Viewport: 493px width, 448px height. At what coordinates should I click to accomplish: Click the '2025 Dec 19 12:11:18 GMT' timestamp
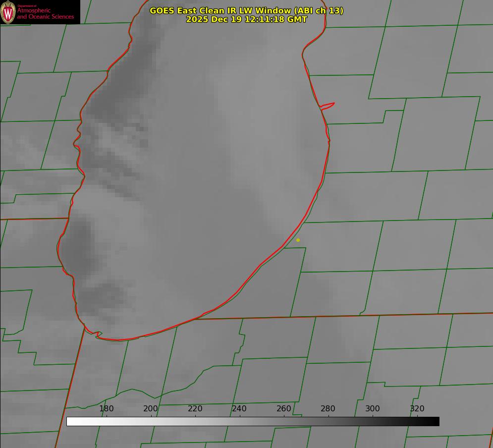click(247, 19)
